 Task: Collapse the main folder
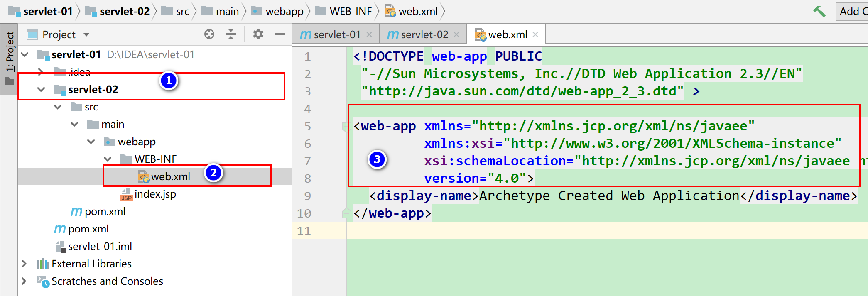[x=74, y=124]
